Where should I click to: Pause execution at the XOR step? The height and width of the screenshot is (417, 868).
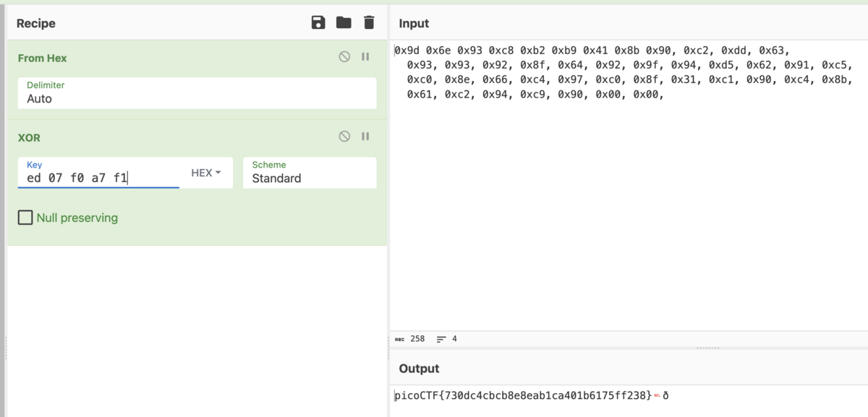coord(365,136)
